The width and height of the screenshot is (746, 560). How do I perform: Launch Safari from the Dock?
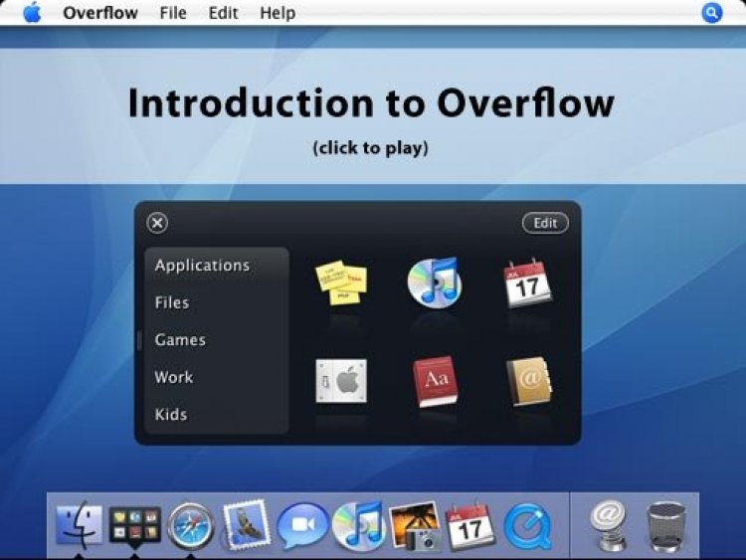pos(191,526)
